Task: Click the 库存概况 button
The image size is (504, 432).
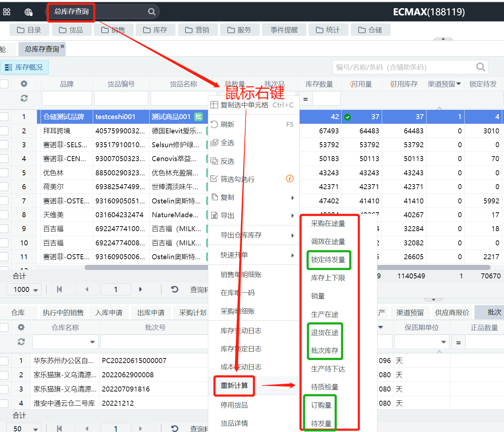Action: click(x=24, y=67)
